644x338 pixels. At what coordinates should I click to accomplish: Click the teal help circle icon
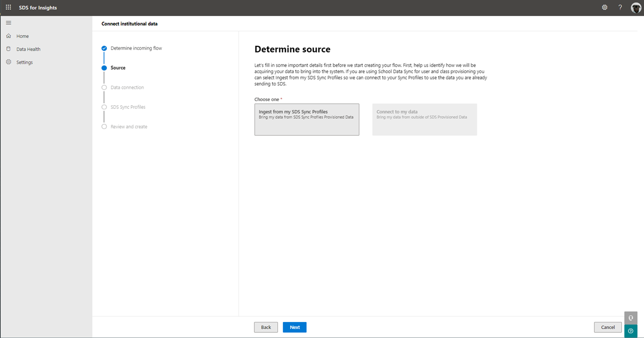point(631,331)
